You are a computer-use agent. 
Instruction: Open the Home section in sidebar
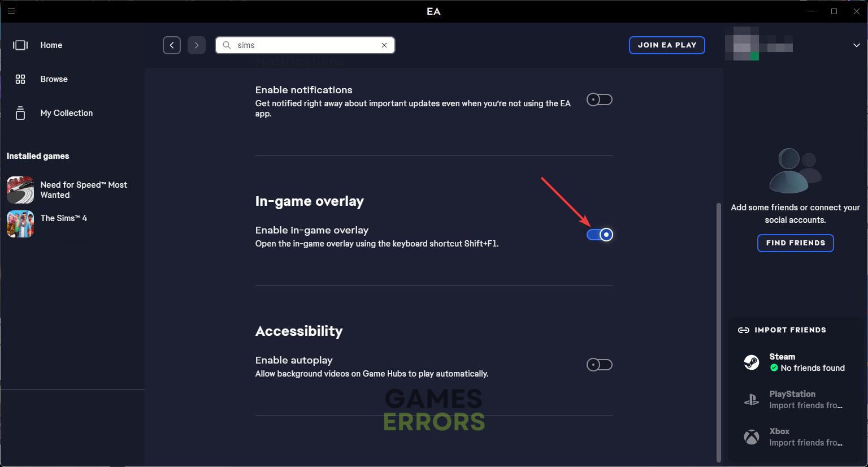point(51,45)
